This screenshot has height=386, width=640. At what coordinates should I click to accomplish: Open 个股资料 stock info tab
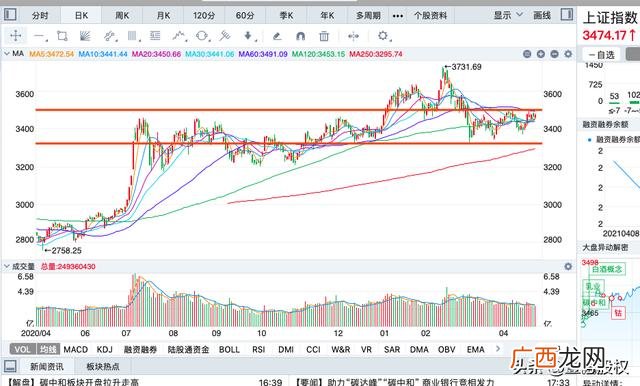click(x=431, y=16)
